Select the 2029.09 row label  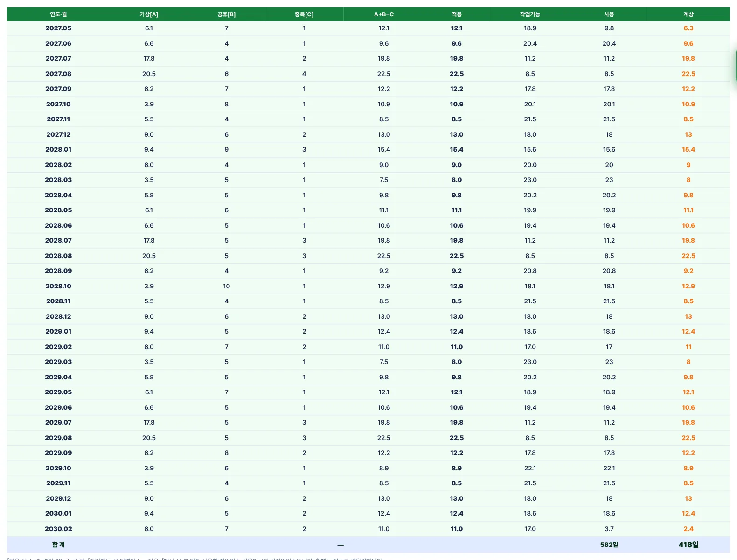[58, 453]
